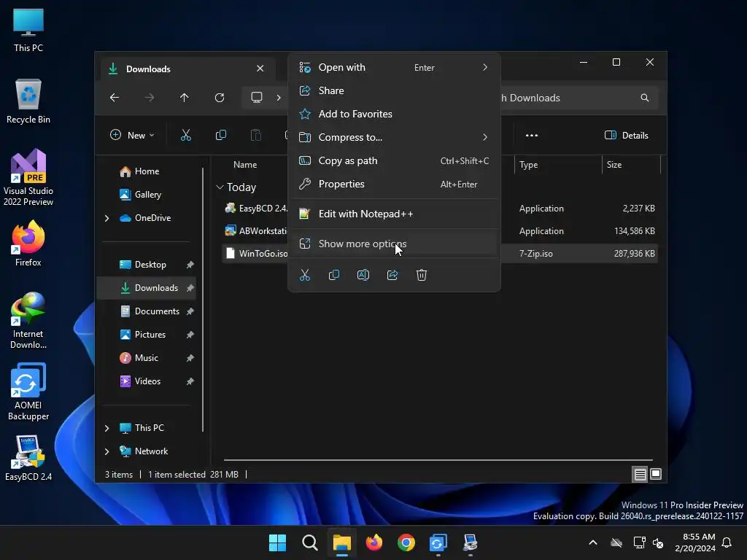
Task: Choose Edit with Notepad++
Action: tap(394, 214)
